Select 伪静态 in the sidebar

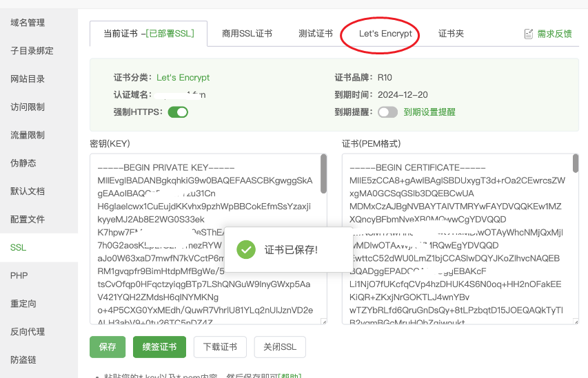click(23, 163)
